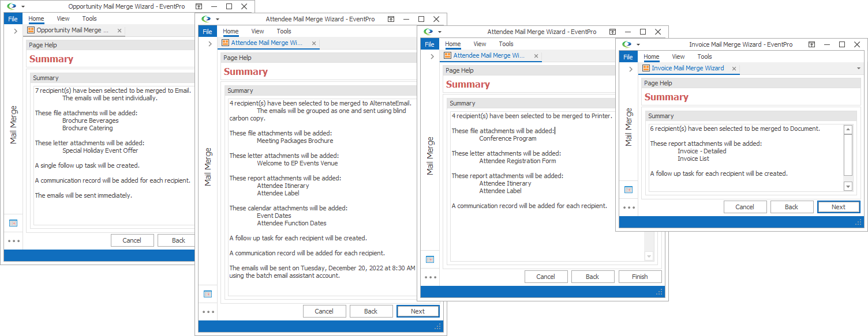Click Next in Invoice Mail Merge Wizard
868x336 pixels.
coord(839,207)
